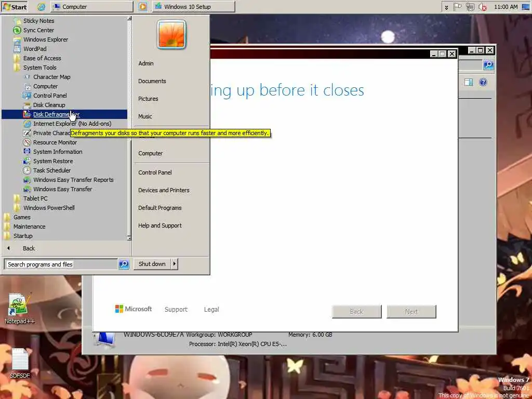The width and height of the screenshot is (532, 399).
Task: Open Computer under System Tools
Action: tap(45, 86)
